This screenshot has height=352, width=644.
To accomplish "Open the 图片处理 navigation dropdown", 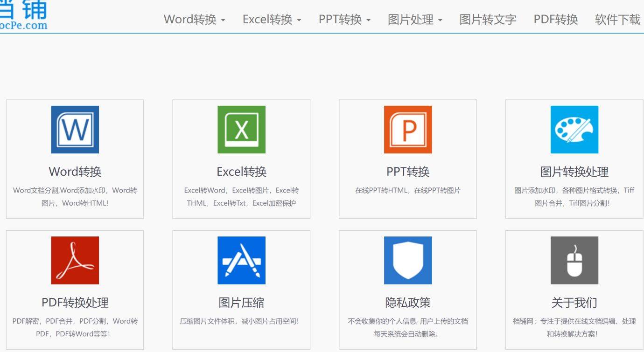I will pyautogui.click(x=415, y=20).
